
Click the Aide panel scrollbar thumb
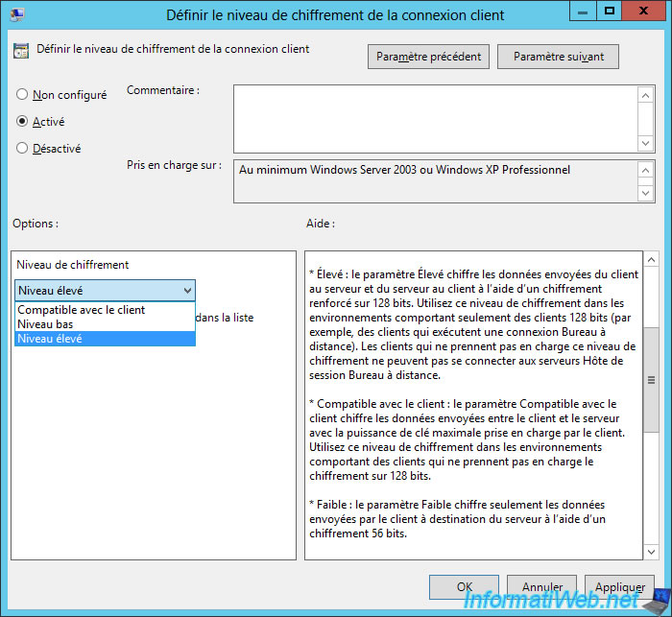pyautogui.click(x=651, y=380)
